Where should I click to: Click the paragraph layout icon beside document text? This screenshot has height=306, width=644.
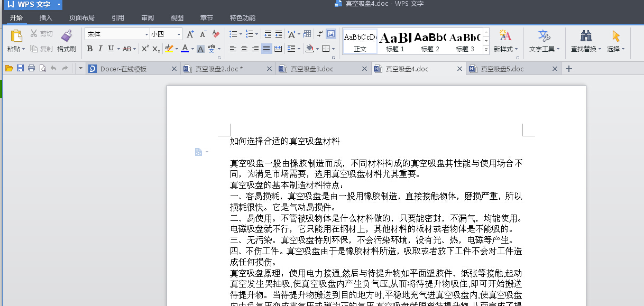tap(198, 152)
